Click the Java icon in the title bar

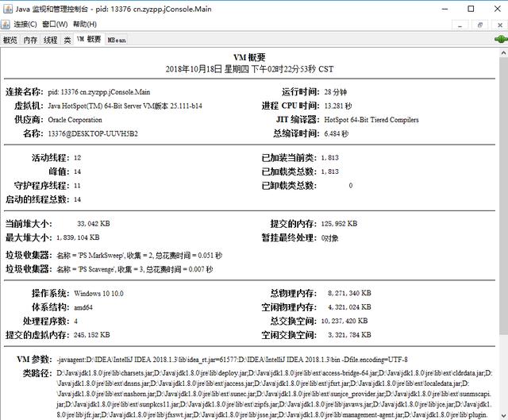click(8, 9)
